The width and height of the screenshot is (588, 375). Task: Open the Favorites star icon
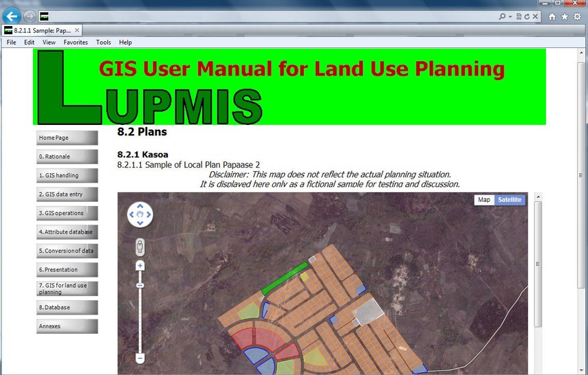[565, 16]
